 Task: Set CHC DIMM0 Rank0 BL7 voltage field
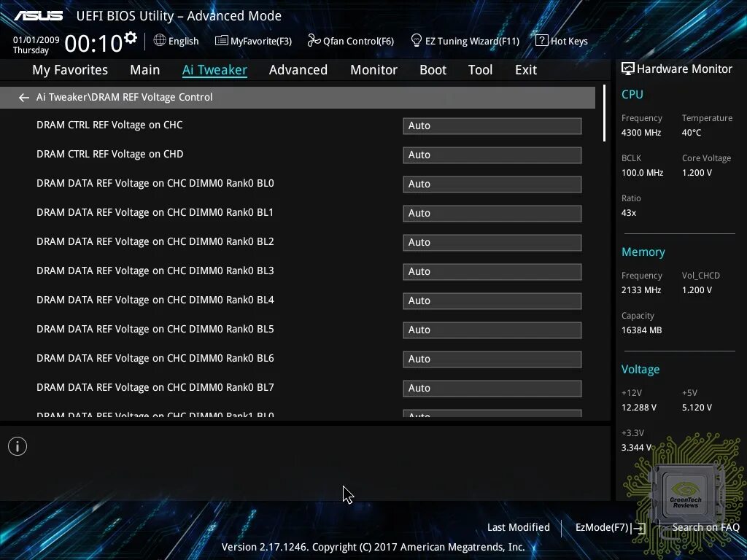pyautogui.click(x=492, y=388)
